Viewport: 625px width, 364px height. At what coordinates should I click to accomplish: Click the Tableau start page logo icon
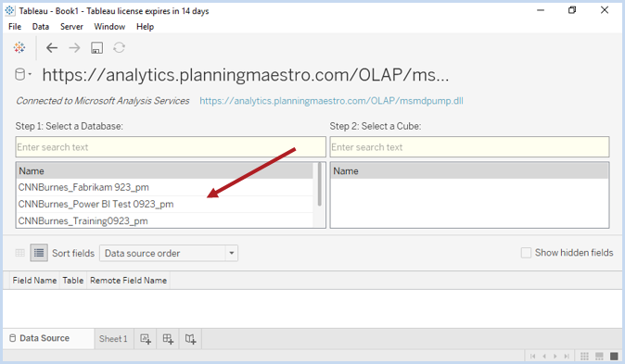click(x=19, y=47)
